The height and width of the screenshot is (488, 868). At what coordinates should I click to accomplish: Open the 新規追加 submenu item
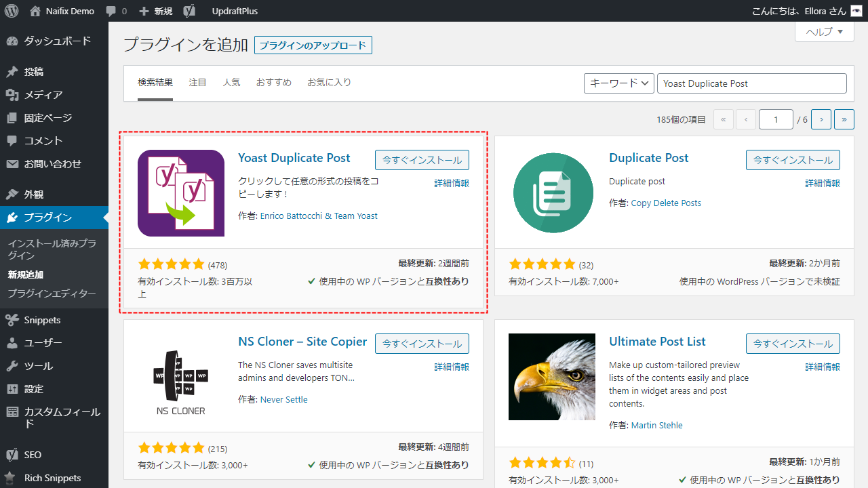click(x=25, y=274)
